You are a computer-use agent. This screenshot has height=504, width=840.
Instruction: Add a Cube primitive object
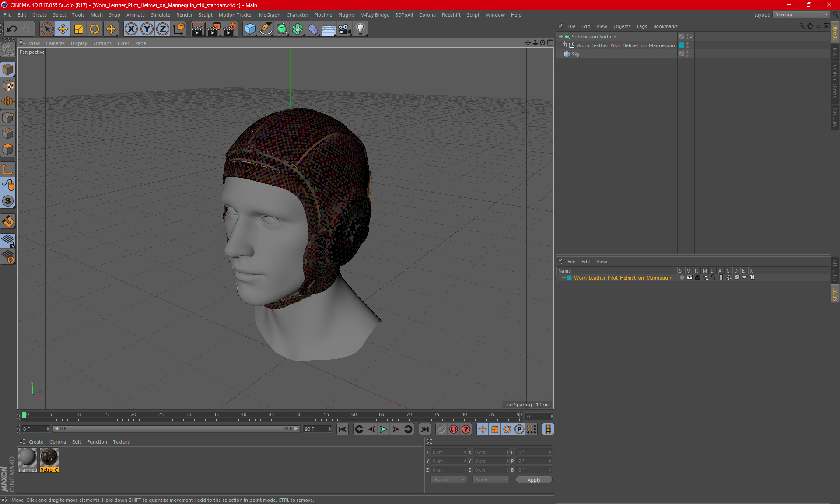[250, 29]
